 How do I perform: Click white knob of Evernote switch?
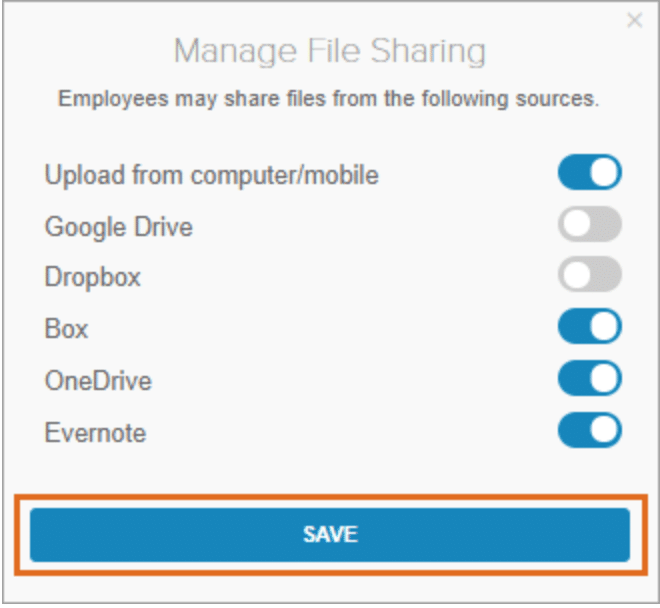coord(604,431)
